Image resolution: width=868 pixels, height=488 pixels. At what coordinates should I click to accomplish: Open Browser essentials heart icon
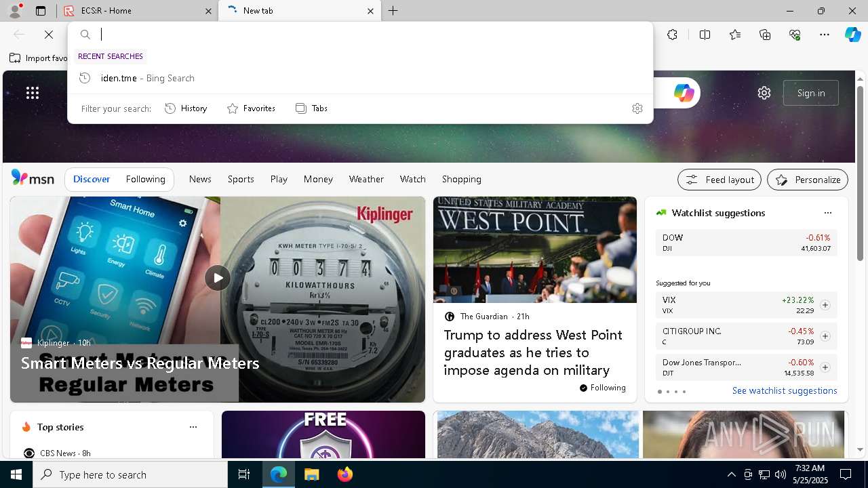click(795, 35)
